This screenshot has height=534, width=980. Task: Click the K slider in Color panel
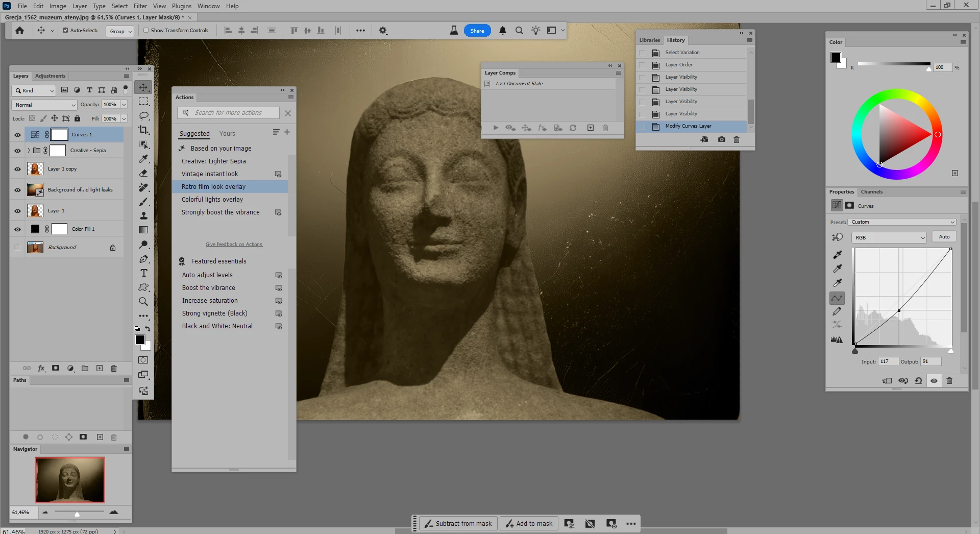coord(894,64)
